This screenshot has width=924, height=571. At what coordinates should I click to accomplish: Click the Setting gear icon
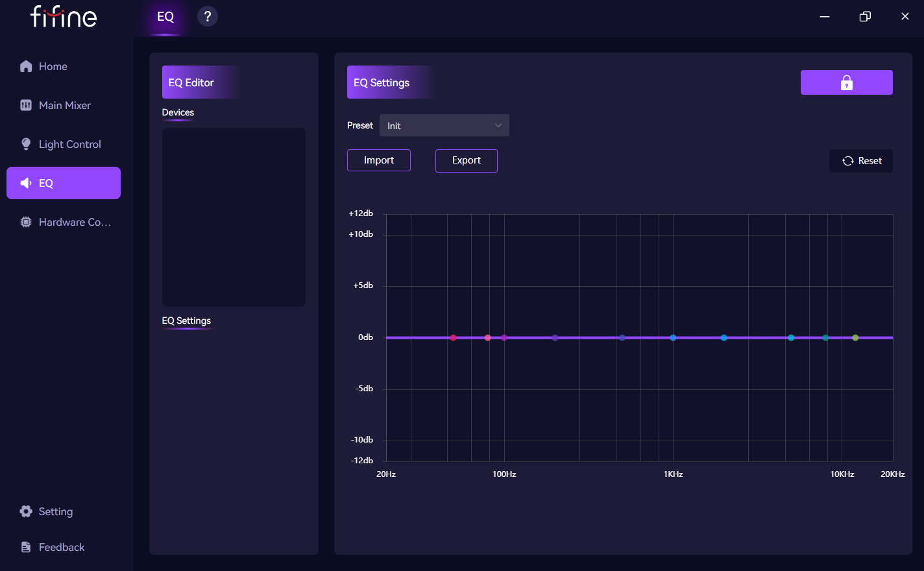[26, 511]
